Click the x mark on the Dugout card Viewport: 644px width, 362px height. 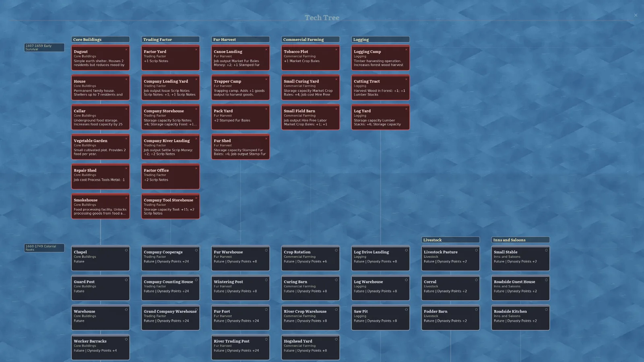pyautogui.click(x=126, y=49)
